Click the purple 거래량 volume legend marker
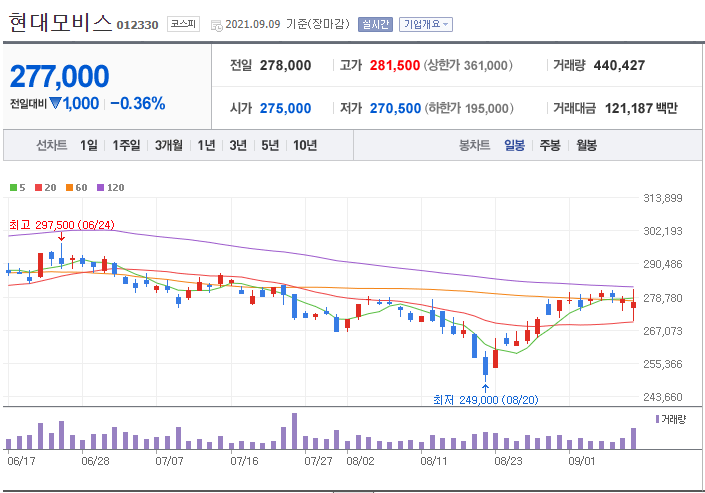The height and width of the screenshot is (493, 705). [x=657, y=419]
